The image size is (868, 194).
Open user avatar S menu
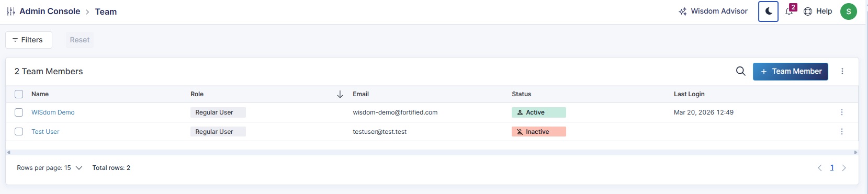[848, 11]
